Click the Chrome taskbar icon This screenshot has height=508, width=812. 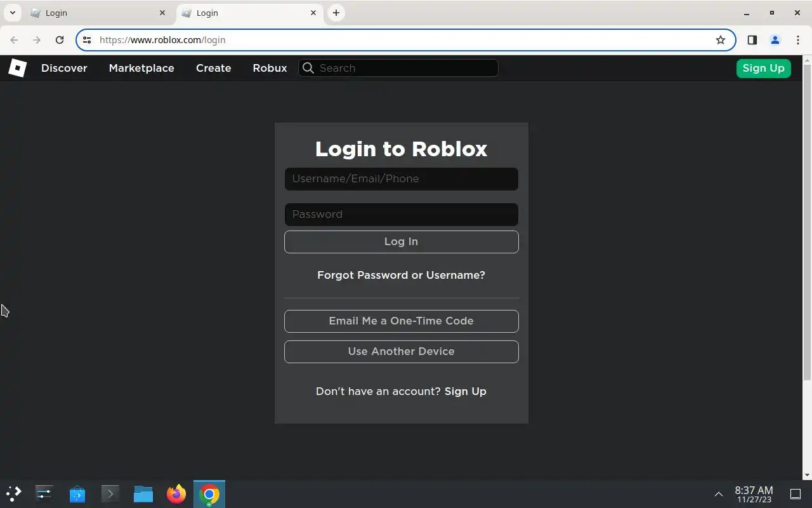pyautogui.click(x=209, y=493)
